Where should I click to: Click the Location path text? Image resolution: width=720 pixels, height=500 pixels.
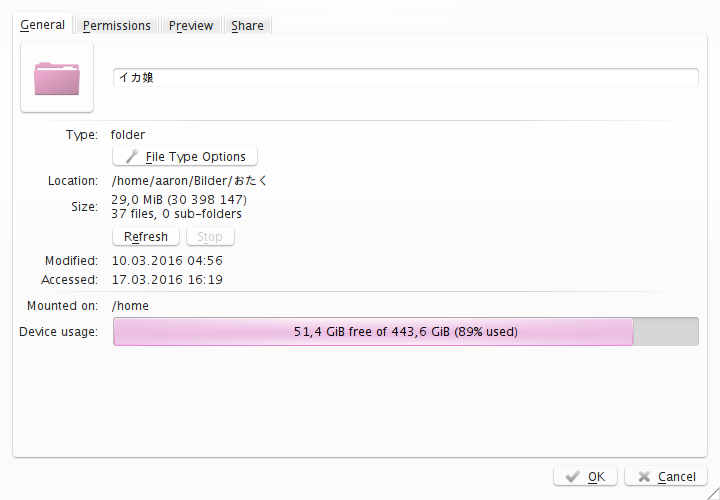189,180
